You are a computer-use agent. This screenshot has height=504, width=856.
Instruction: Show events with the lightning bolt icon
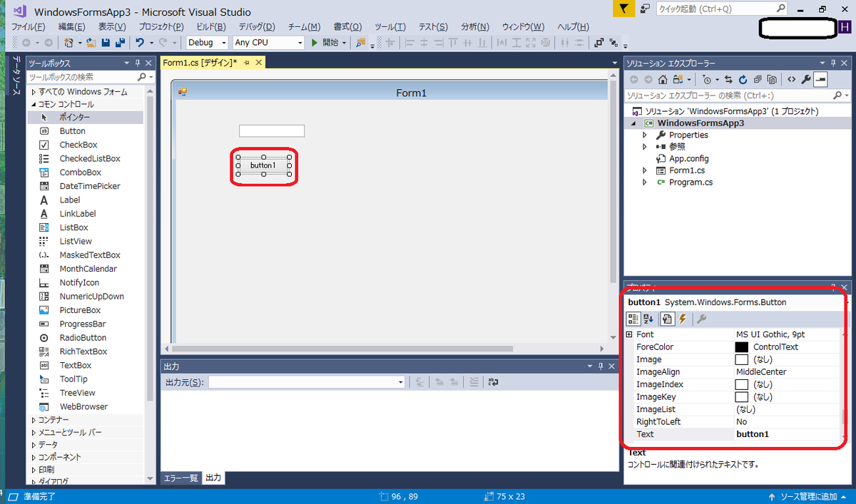pos(683,319)
